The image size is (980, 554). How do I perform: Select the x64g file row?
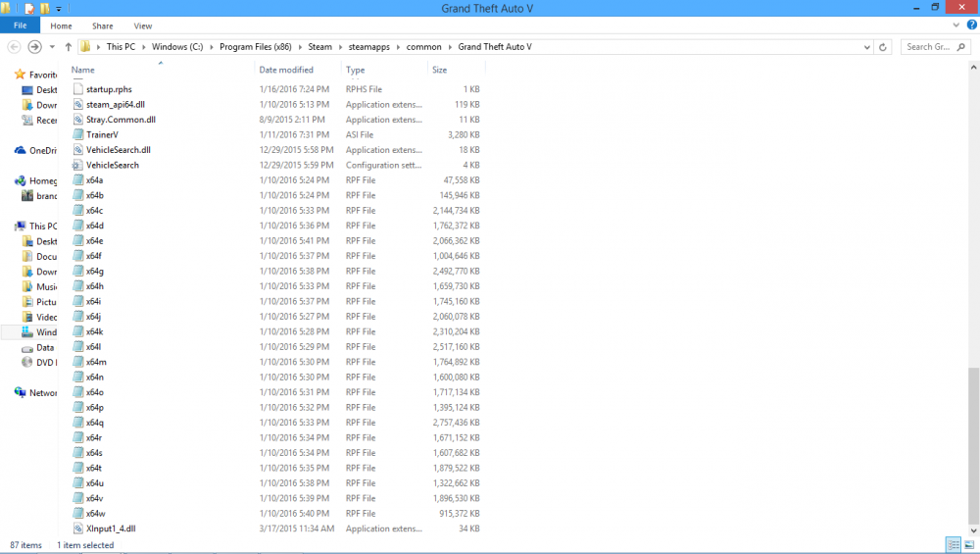click(x=277, y=272)
